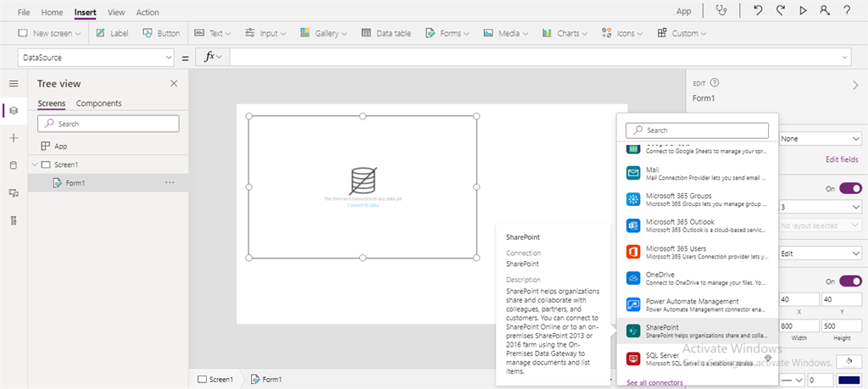
Task: Open the Input dropdown
Action: click(x=265, y=33)
